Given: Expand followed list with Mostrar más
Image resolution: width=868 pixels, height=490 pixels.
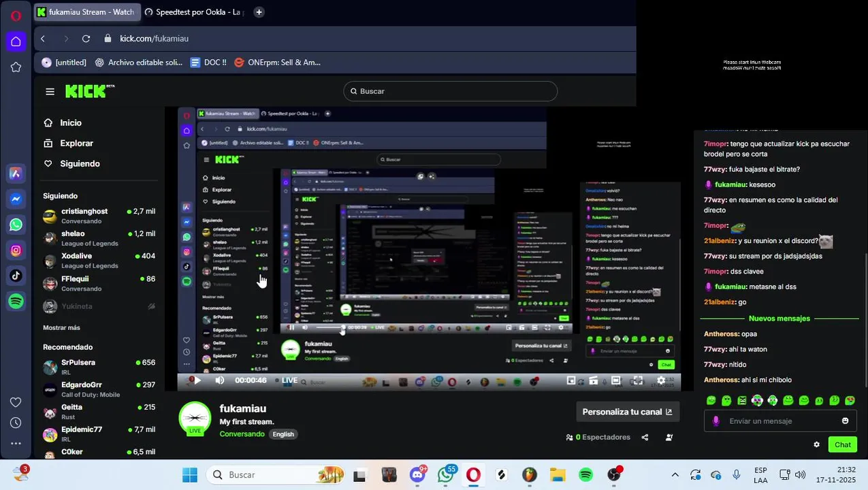Looking at the screenshot, I should [x=61, y=327].
